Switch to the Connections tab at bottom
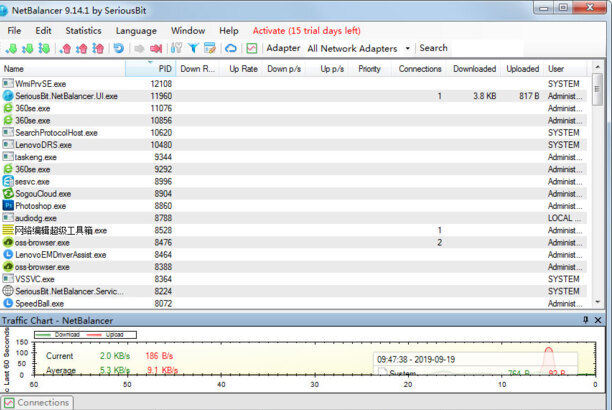 click(x=37, y=403)
